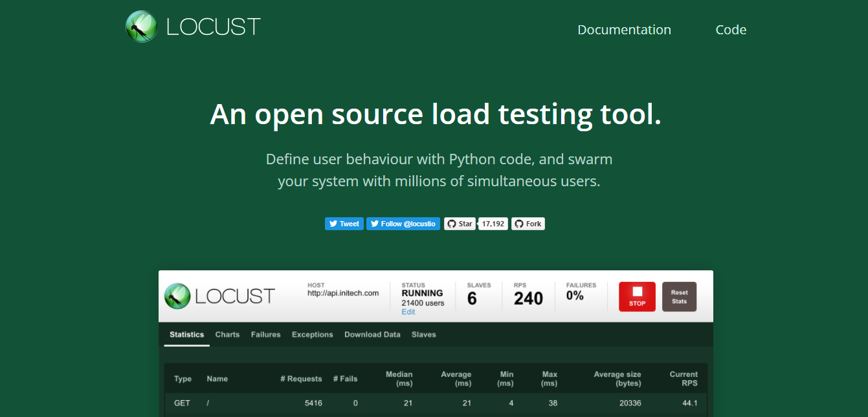Viewport: 868px width, 417px height.
Task: Click the http://api.initech.com host text
Action: coord(343,293)
